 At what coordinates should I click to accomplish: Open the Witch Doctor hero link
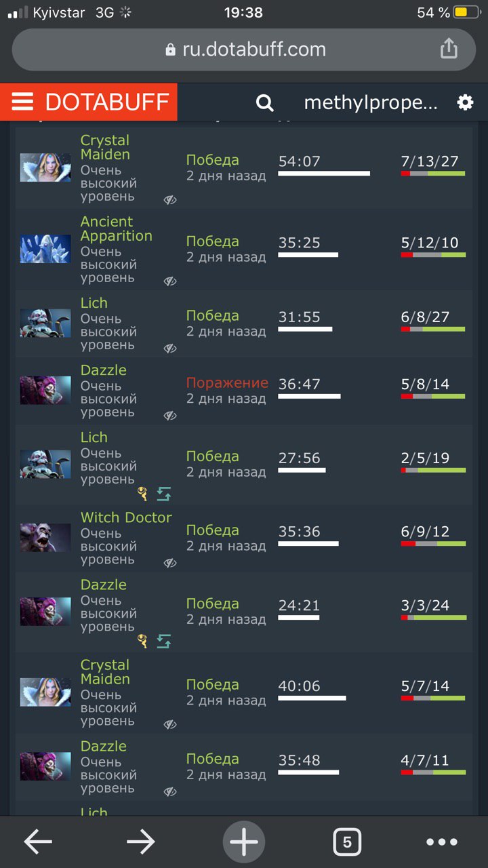coord(126,517)
